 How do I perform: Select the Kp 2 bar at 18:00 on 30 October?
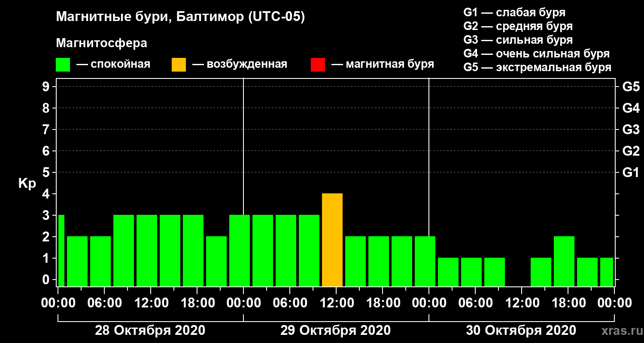[x=564, y=261]
